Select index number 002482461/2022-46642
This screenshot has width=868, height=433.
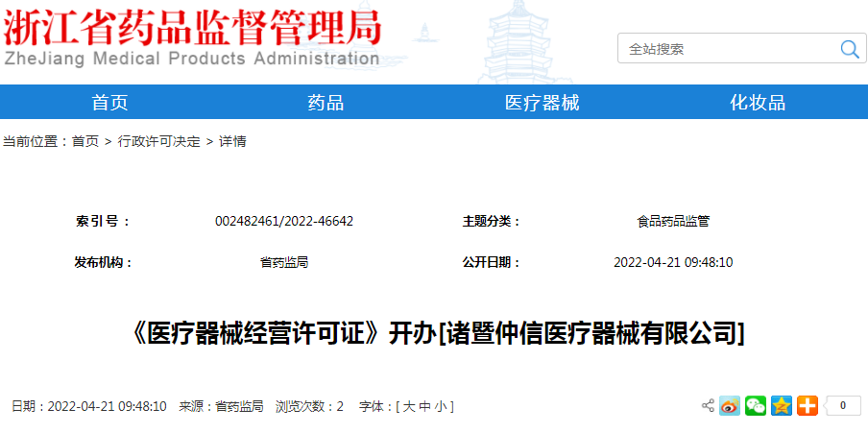tap(284, 222)
